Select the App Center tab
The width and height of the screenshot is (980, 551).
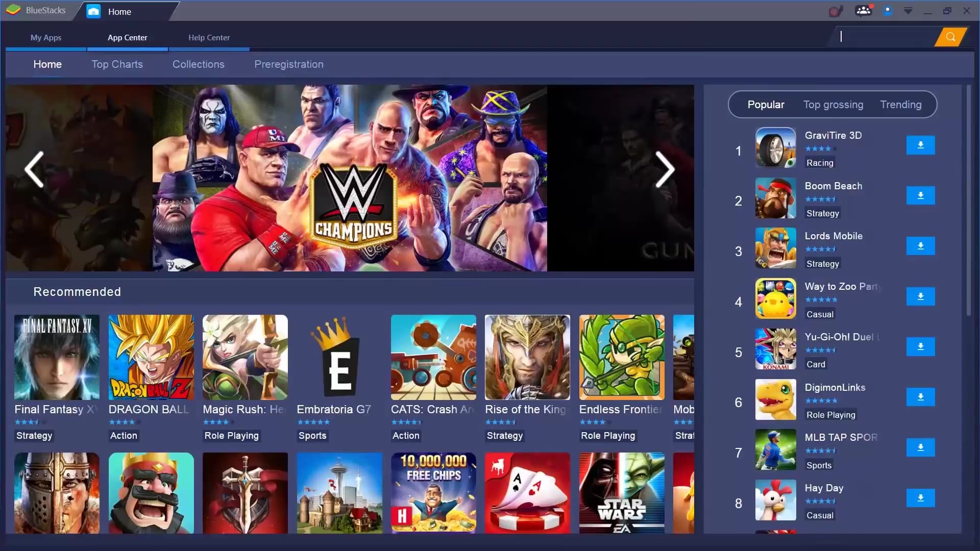coord(128,38)
